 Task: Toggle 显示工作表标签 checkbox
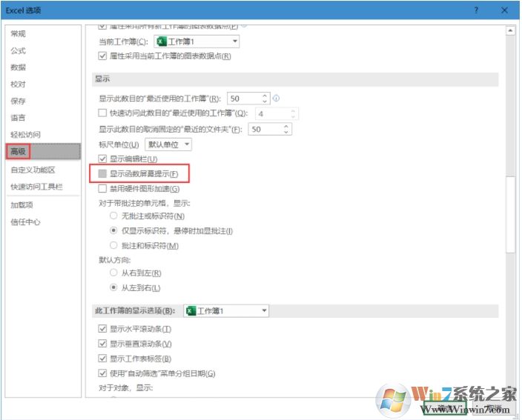point(102,358)
